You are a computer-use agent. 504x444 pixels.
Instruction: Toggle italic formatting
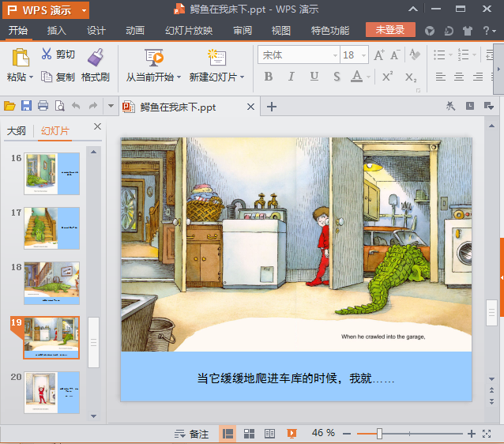coord(291,77)
